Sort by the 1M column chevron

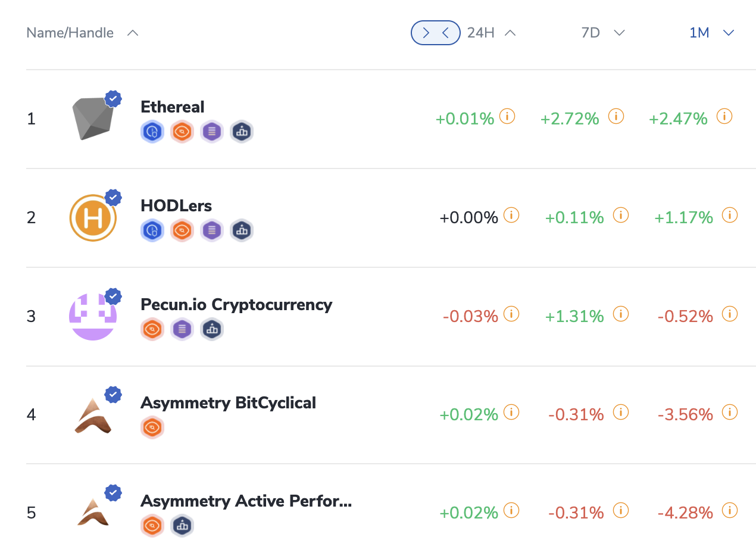[728, 33]
